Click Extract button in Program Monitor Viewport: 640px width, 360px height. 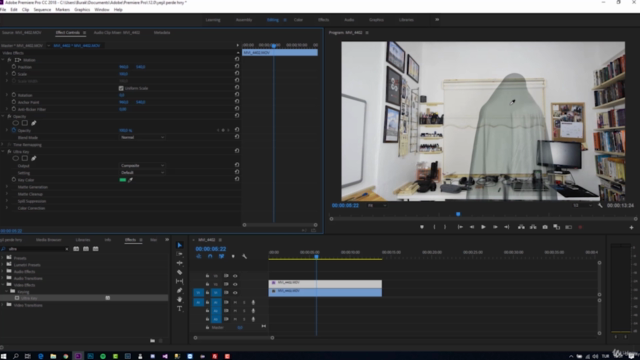coord(533,227)
